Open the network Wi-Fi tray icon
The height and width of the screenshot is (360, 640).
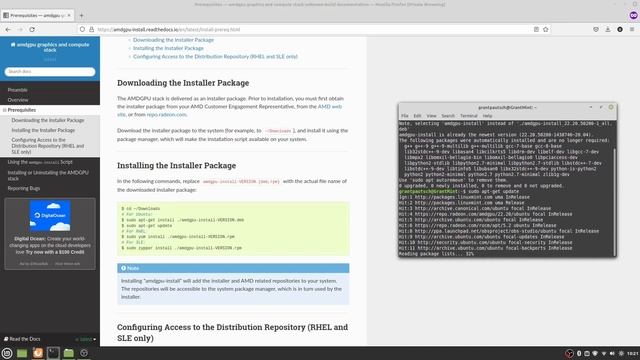(604, 353)
